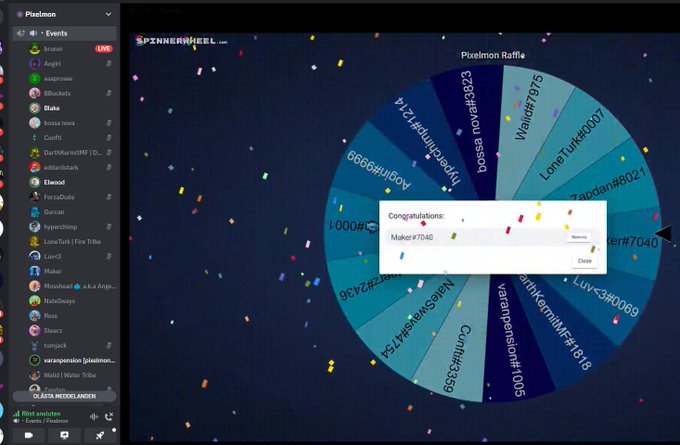This screenshot has width=680, height=445.
Task: Click NateSways' avatar
Action: [35, 301]
